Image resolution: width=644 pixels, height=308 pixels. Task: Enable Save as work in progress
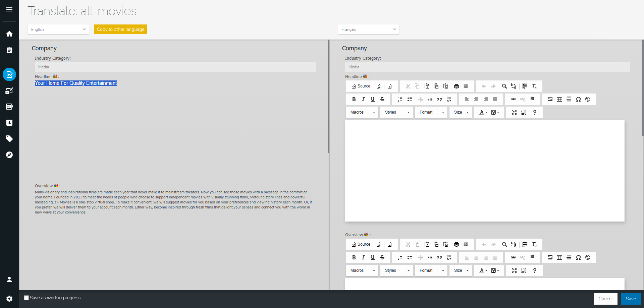coord(26,298)
